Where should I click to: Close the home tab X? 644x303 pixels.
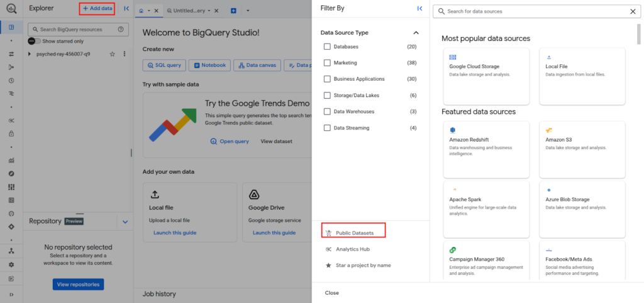pyautogui.click(x=156, y=11)
